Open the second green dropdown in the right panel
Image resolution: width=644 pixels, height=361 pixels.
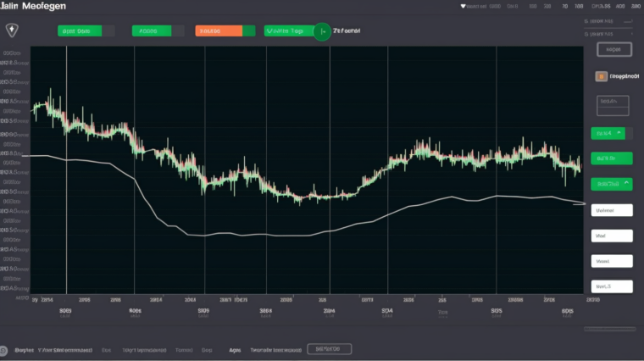click(611, 158)
